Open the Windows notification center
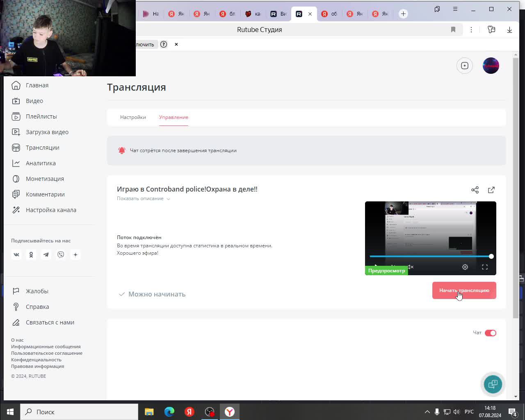This screenshot has width=525, height=420. click(513, 412)
